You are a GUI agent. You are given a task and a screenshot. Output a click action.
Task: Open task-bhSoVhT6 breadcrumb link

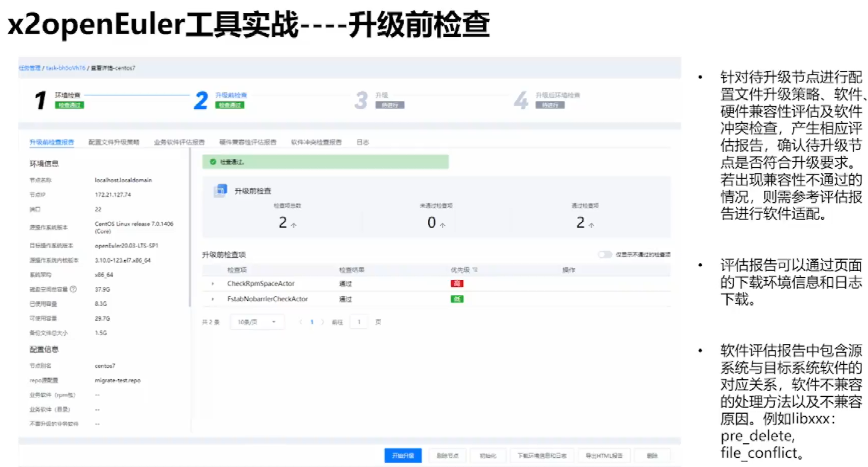[66, 68]
